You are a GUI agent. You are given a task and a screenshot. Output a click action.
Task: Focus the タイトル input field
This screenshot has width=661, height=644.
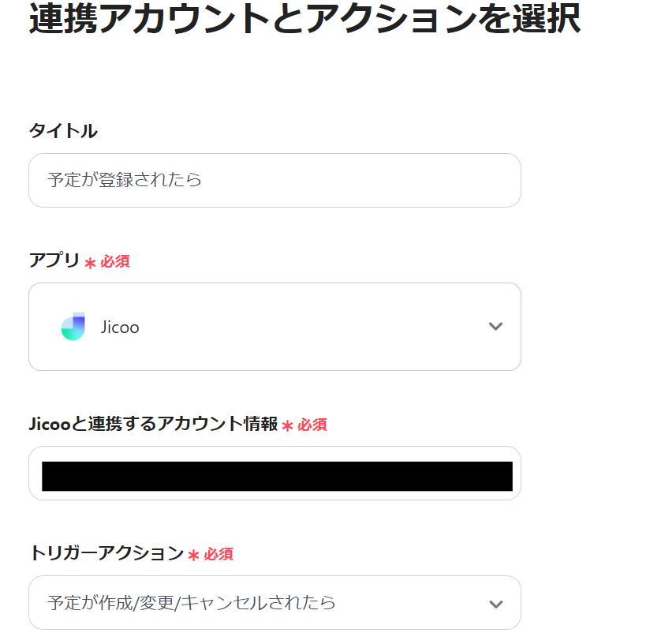274,181
